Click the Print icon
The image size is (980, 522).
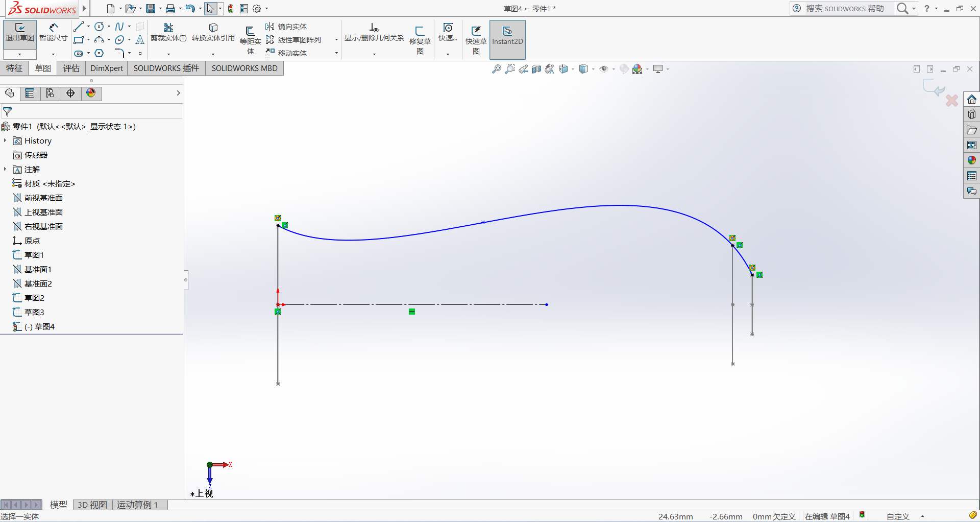(170, 9)
